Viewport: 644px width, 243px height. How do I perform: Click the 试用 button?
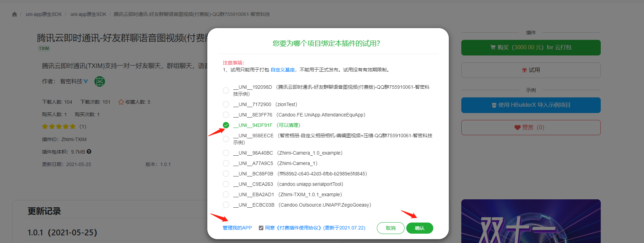tap(531, 70)
